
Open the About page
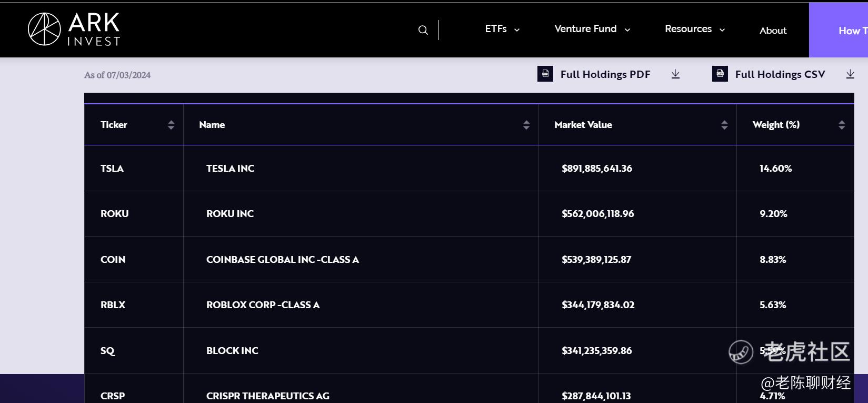[x=773, y=31]
